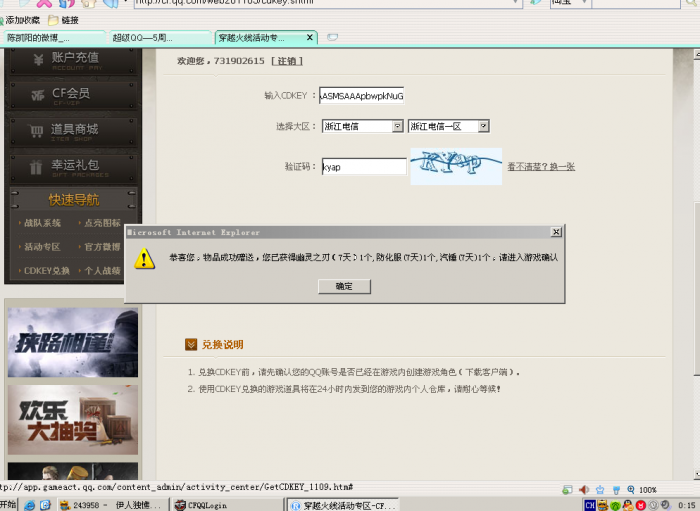The image size is (700, 511).
Task: Click 官方微博 quick nav link
Action: [102, 247]
